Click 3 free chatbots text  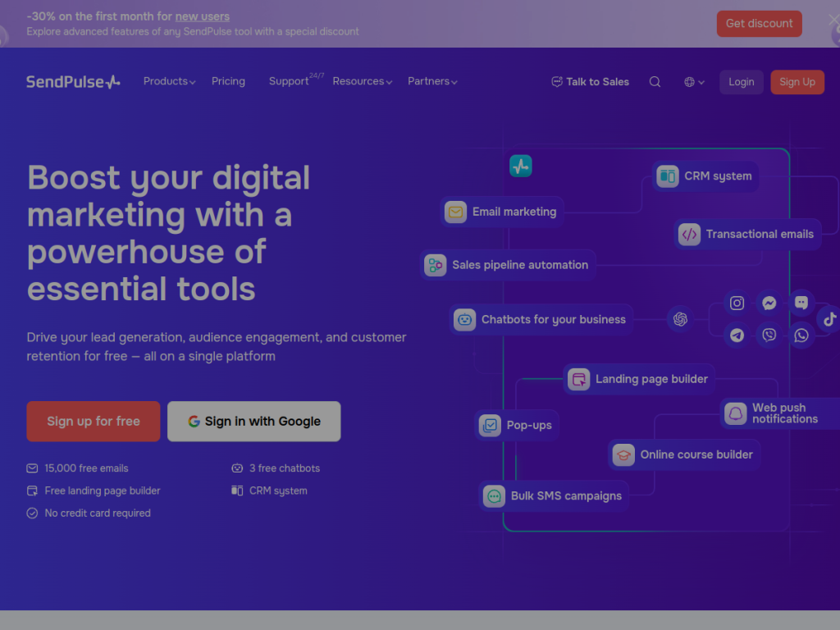click(x=285, y=468)
